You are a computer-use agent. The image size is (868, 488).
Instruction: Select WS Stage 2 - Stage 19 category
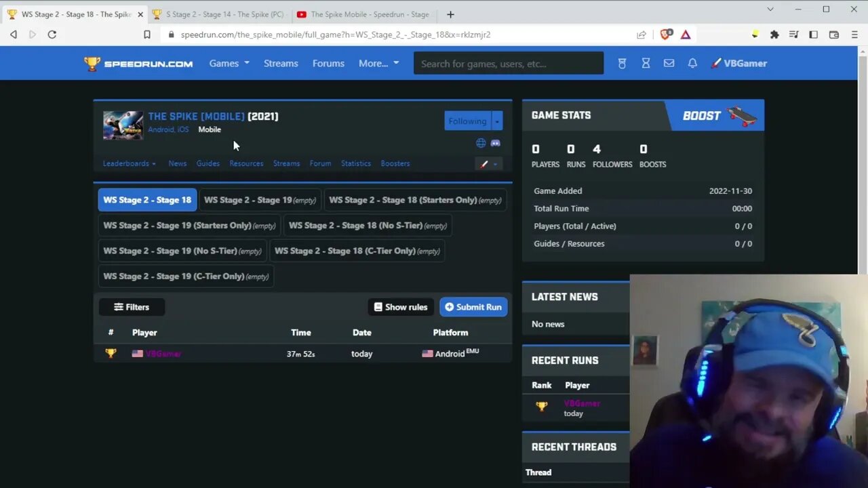[260, 200]
